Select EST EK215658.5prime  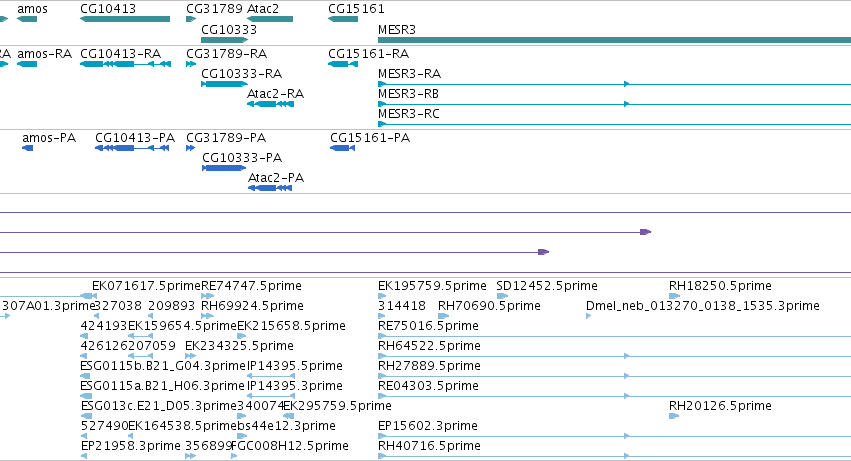(x=242, y=336)
